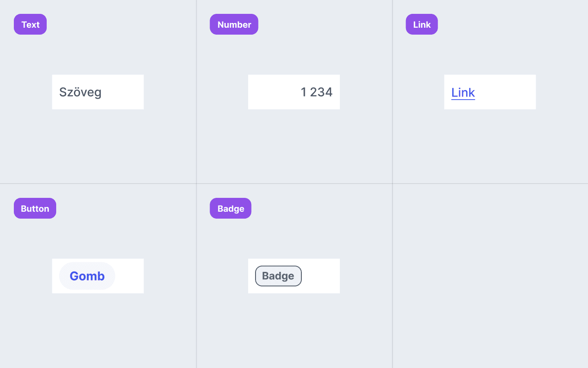Click white space beside the Gomb button
This screenshot has height=368, width=588.
[x=129, y=276]
